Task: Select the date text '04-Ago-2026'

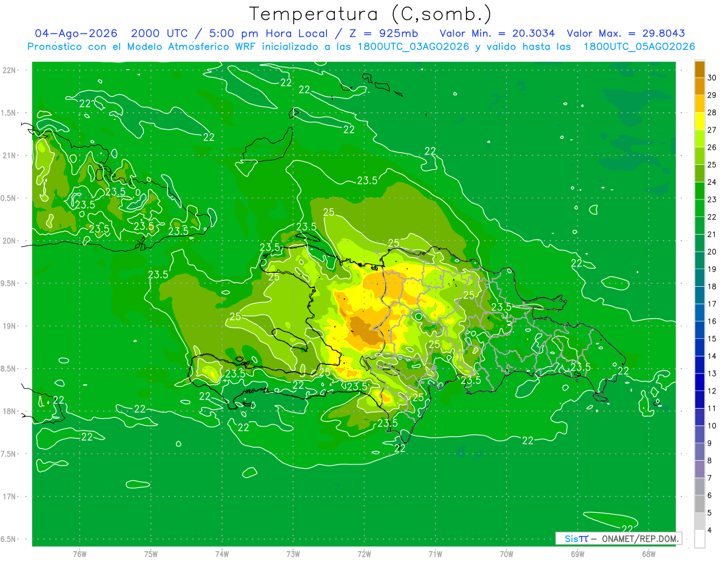Action: [76, 33]
